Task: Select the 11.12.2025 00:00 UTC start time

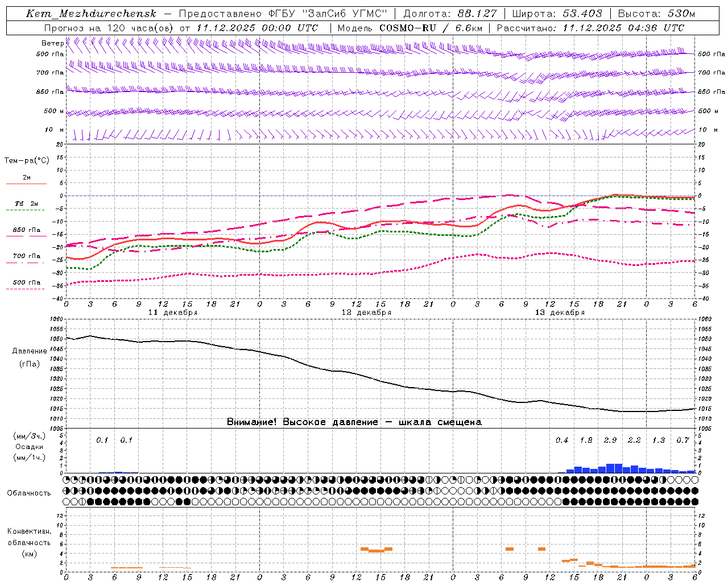Action: coord(257,28)
